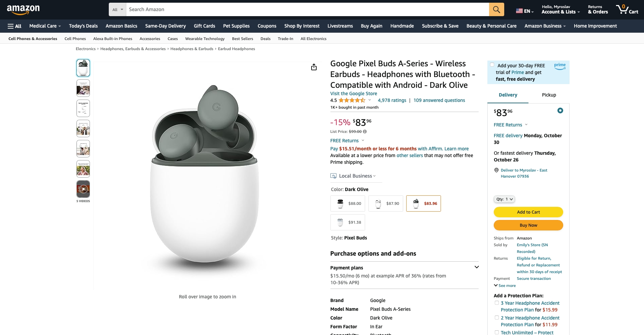Select the $88.00 color option swatch

348,203
